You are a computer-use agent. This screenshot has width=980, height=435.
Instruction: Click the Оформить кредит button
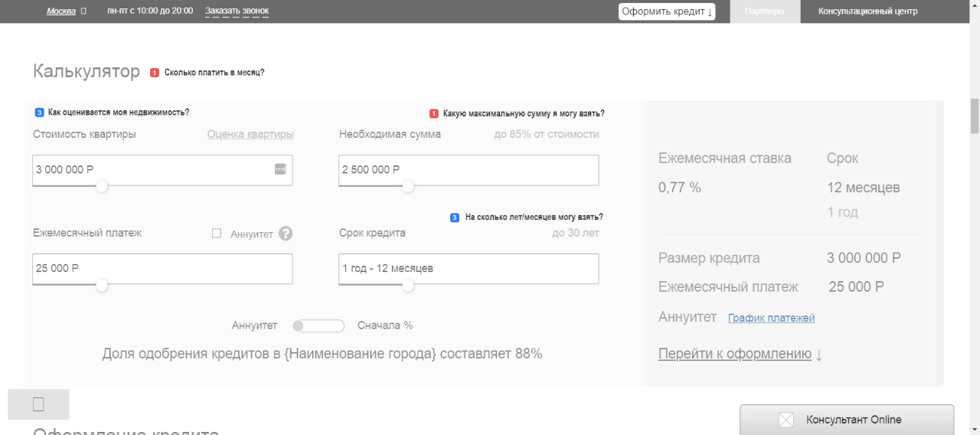click(x=667, y=11)
